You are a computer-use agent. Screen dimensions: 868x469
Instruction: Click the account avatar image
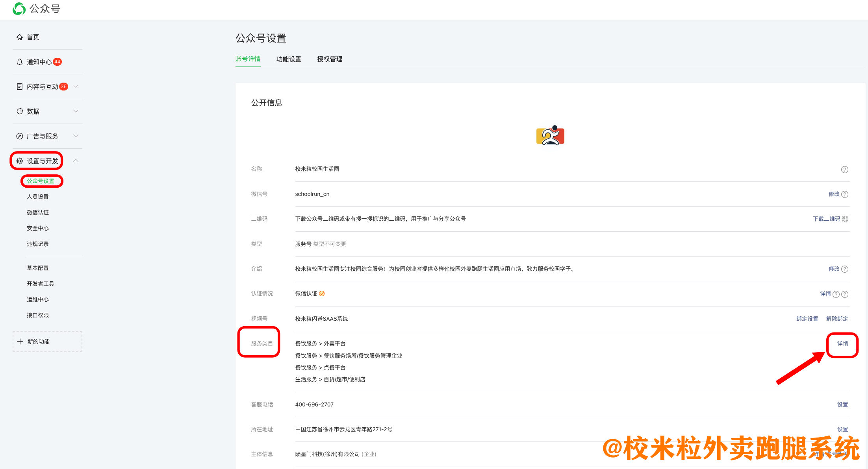pyautogui.click(x=550, y=135)
